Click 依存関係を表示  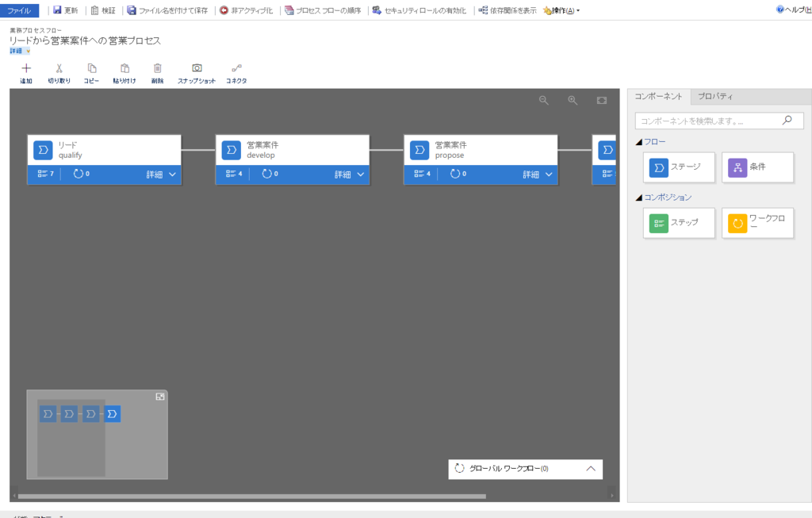[x=507, y=10]
